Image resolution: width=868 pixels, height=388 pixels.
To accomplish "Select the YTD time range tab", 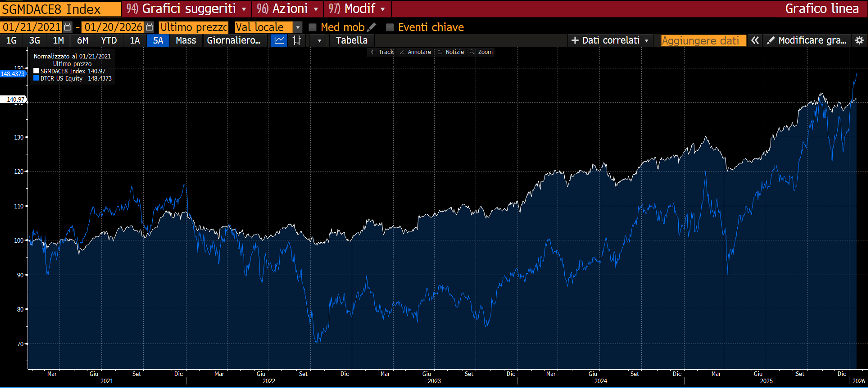I will (109, 40).
